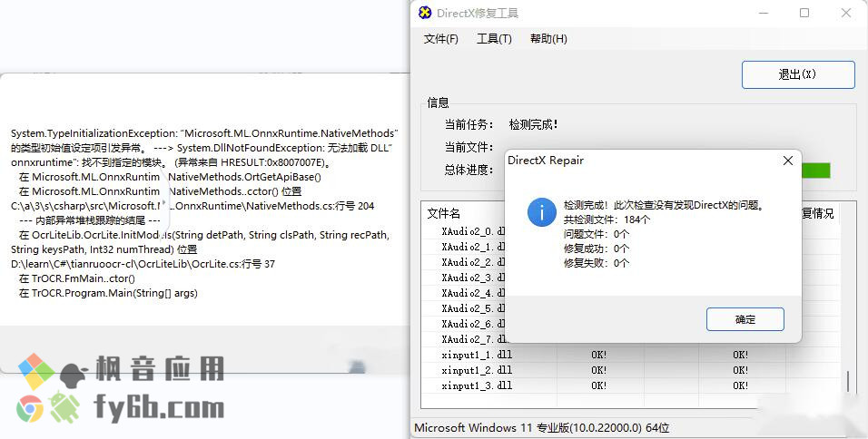Open the 工具(T) menu

point(494,39)
